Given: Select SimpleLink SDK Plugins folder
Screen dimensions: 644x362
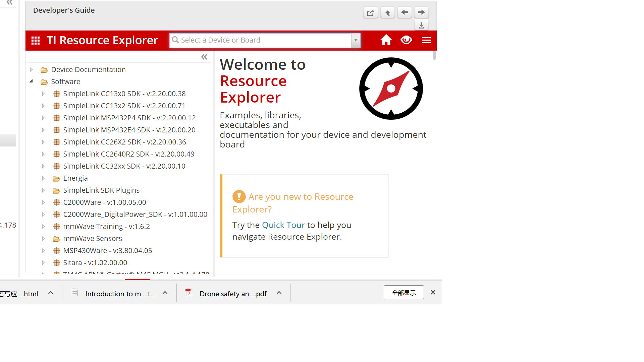Looking at the screenshot, I should [101, 190].
